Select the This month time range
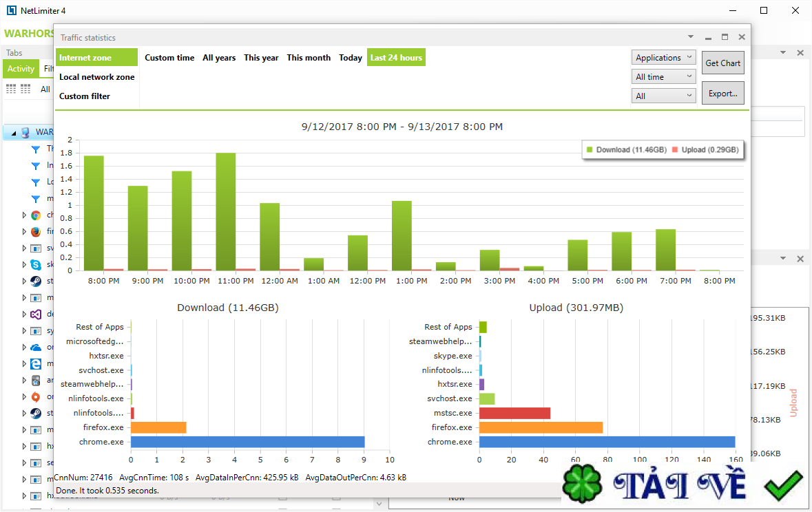This screenshot has height=512, width=812. (x=309, y=58)
